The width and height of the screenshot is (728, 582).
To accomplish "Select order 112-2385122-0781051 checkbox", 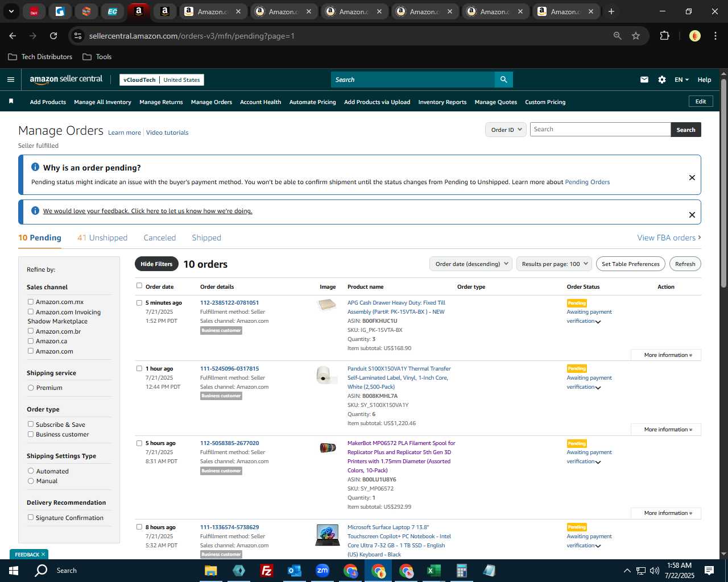I will [x=139, y=303].
